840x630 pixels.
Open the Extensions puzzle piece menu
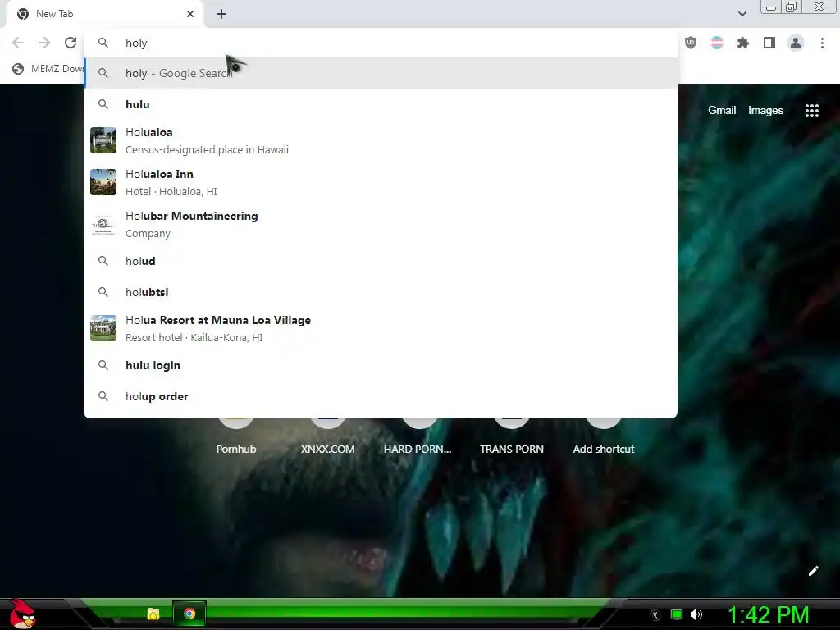pos(743,43)
